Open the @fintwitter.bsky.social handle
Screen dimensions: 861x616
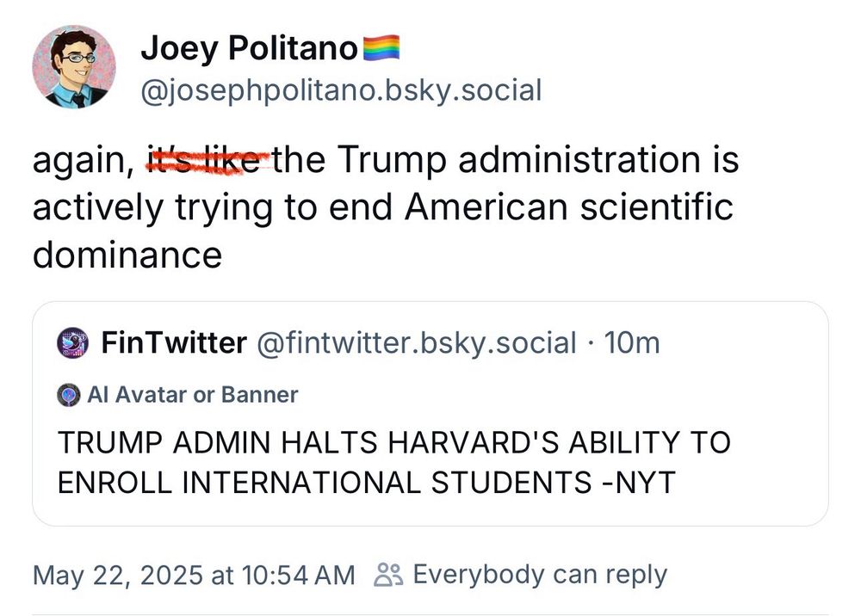[414, 342]
